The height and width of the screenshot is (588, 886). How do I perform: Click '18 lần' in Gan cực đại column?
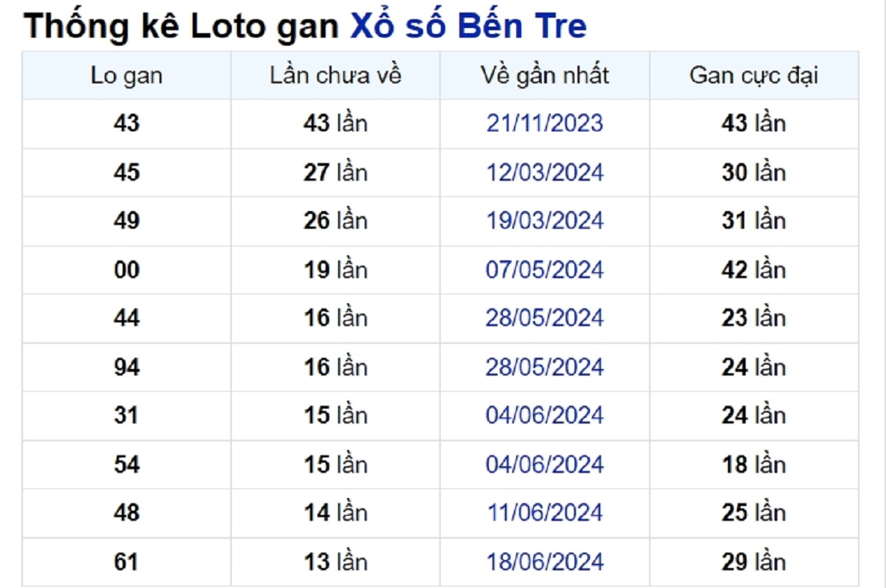click(754, 465)
